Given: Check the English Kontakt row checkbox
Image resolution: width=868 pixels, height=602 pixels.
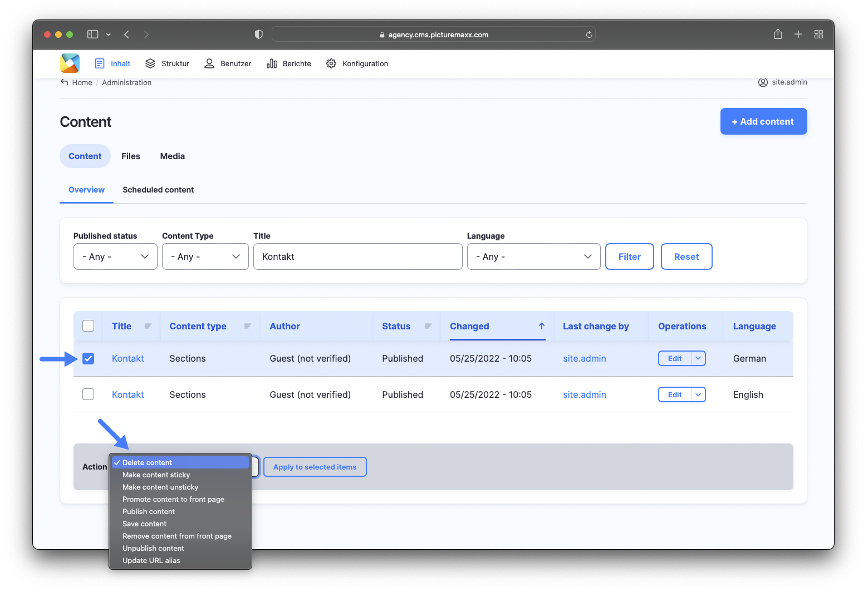Looking at the screenshot, I should [88, 394].
